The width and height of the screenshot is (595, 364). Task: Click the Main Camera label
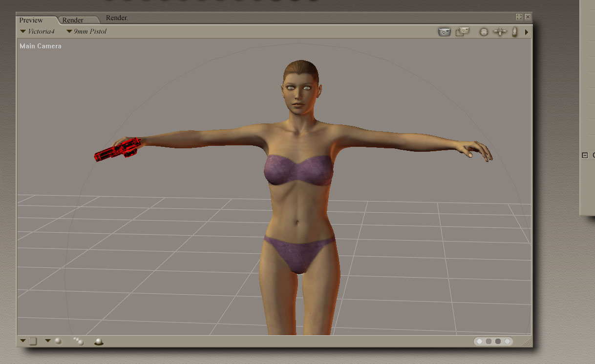tap(41, 46)
